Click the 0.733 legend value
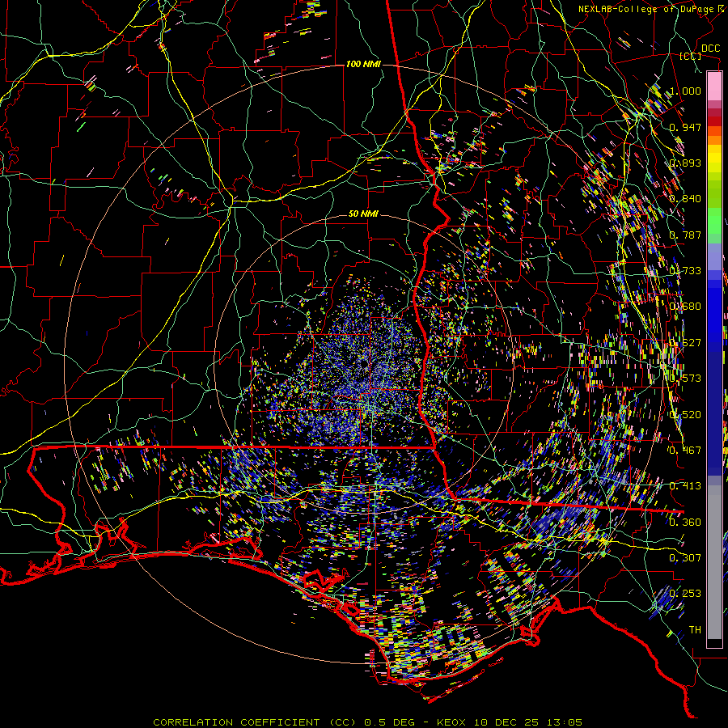The image size is (728, 728). pos(685,271)
